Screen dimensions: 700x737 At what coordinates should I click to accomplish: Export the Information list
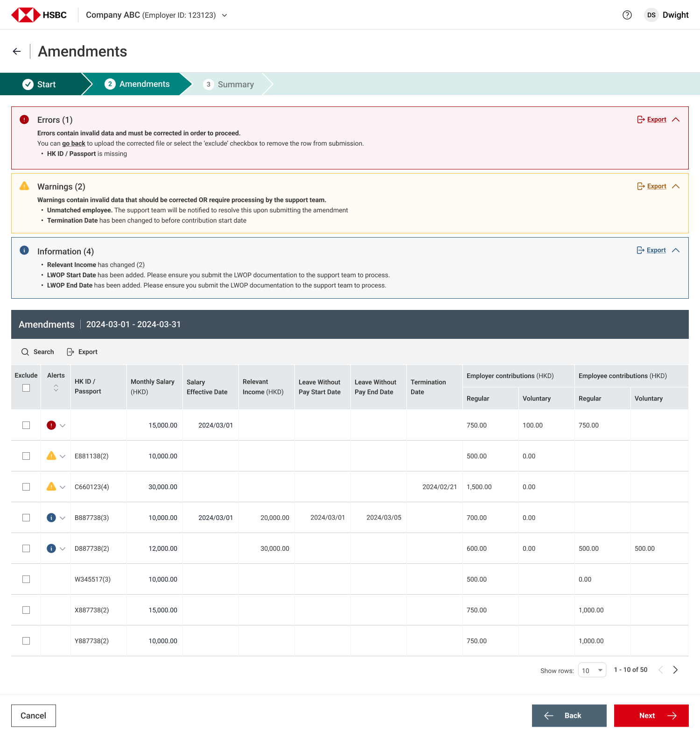651,250
